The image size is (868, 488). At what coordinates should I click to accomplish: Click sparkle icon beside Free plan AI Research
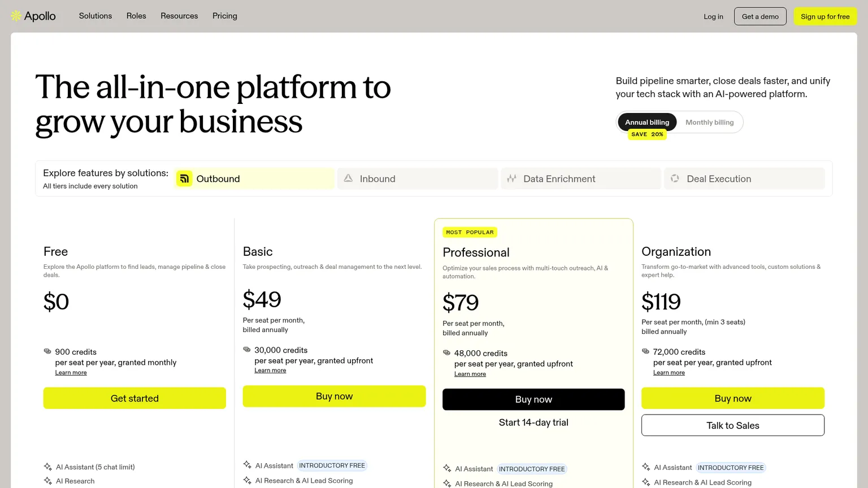point(48,481)
